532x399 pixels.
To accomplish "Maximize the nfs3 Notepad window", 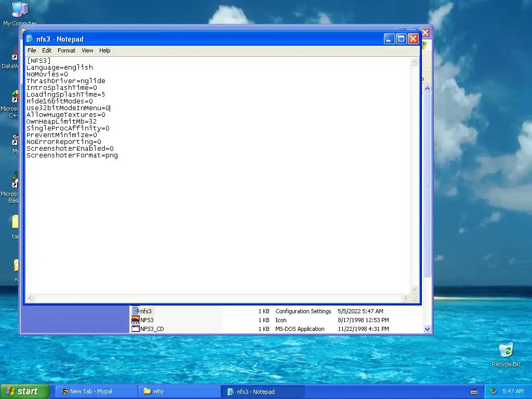I will pos(401,39).
